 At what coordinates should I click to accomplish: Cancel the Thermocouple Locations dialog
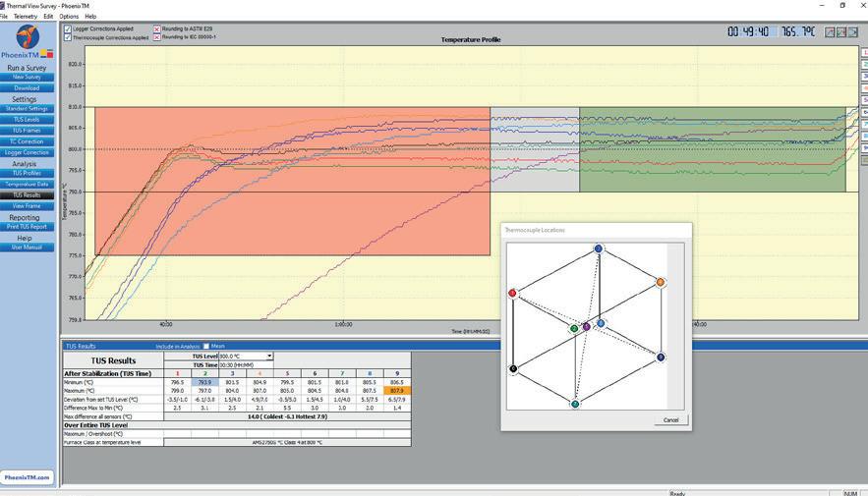(x=671, y=420)
